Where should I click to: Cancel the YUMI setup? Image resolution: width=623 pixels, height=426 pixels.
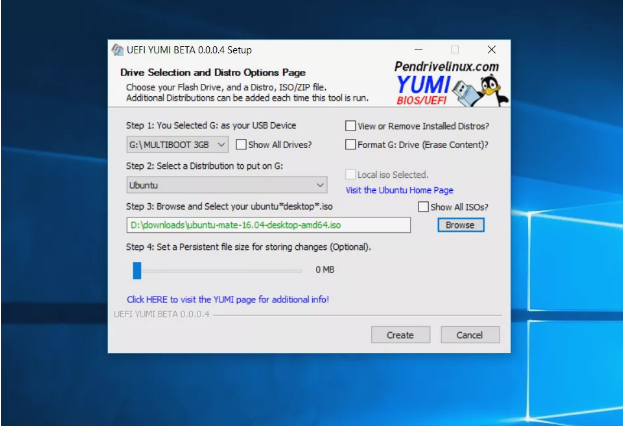[x=470, y=335]
